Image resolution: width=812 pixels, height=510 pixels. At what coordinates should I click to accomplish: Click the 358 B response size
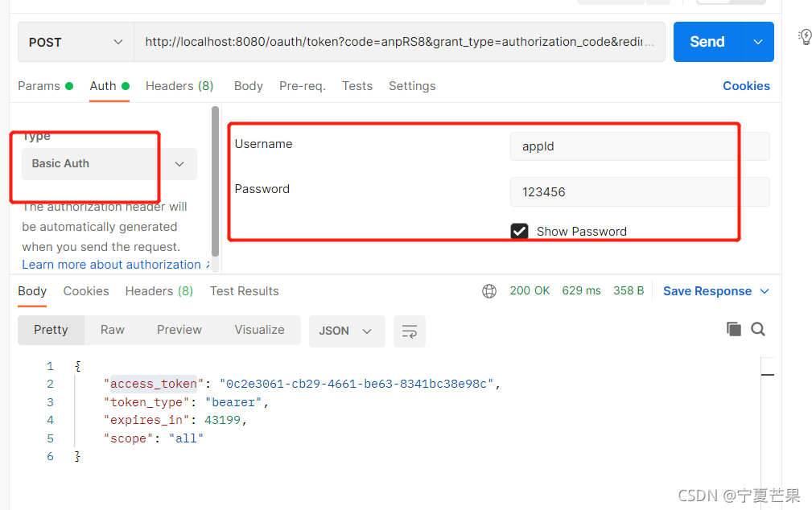click(629, 290)
